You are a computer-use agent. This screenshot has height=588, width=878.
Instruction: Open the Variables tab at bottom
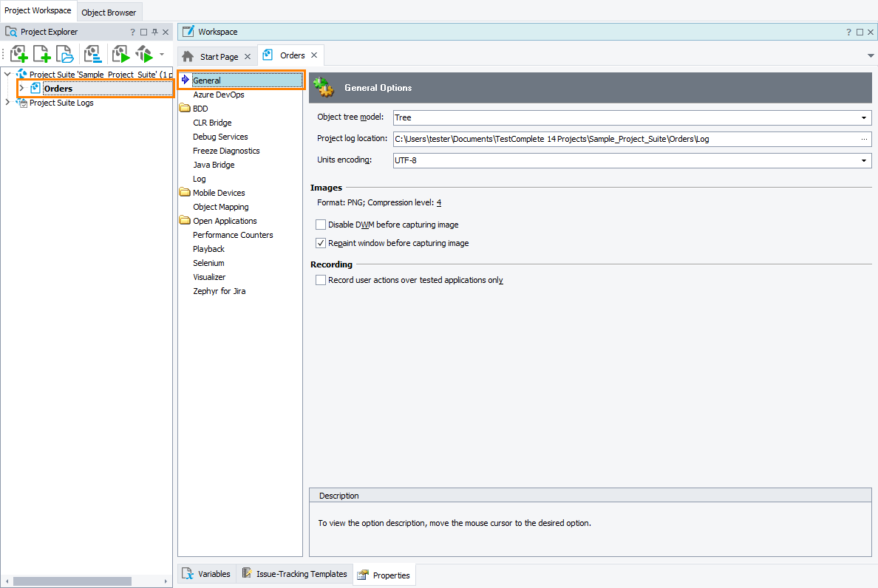click(207, 574)
